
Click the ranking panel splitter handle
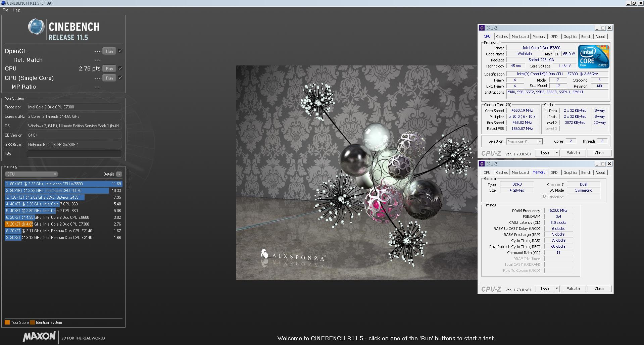128,180
